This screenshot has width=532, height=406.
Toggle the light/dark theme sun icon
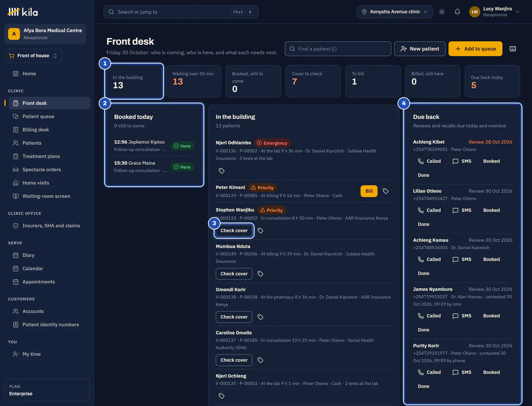coord(442,12)
